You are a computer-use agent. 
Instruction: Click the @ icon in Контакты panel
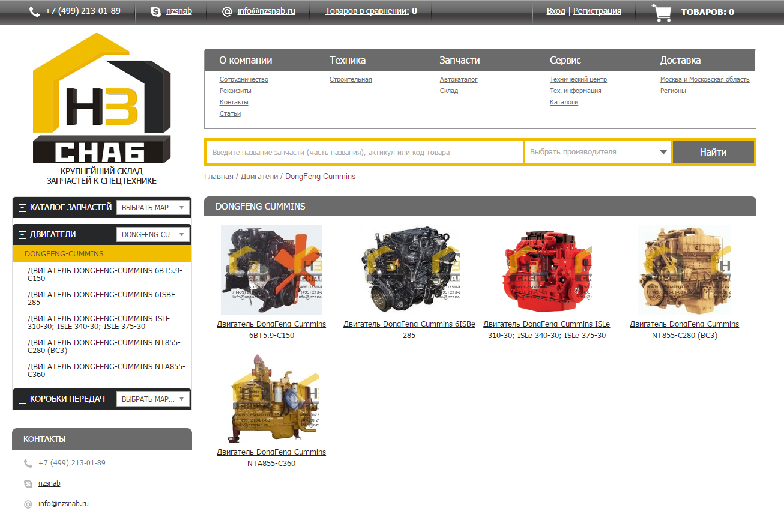coord(28,504)
